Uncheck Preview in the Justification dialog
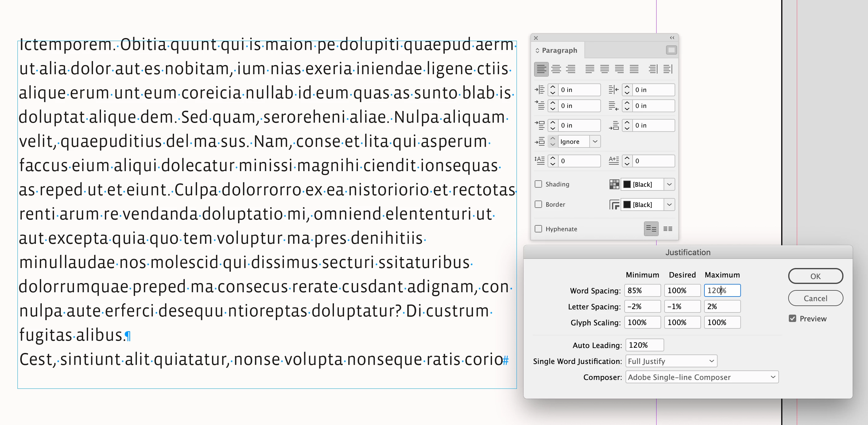This screenshot has width=868, height=425. point(792,319)
